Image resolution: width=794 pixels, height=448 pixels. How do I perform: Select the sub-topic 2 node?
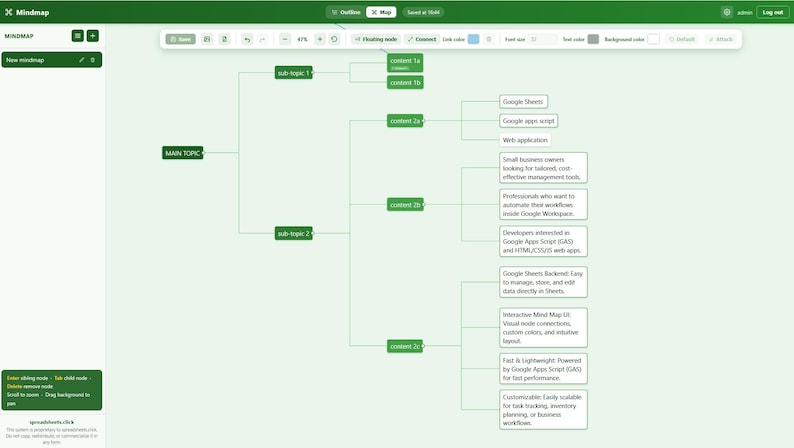[x=293, y=233]
